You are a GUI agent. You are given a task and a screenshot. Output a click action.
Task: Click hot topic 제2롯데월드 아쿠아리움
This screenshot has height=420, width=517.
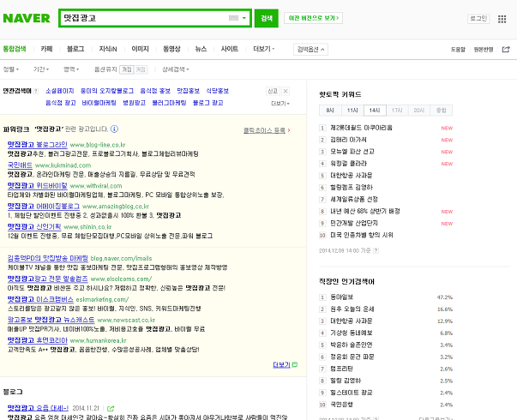pos(361,128)
